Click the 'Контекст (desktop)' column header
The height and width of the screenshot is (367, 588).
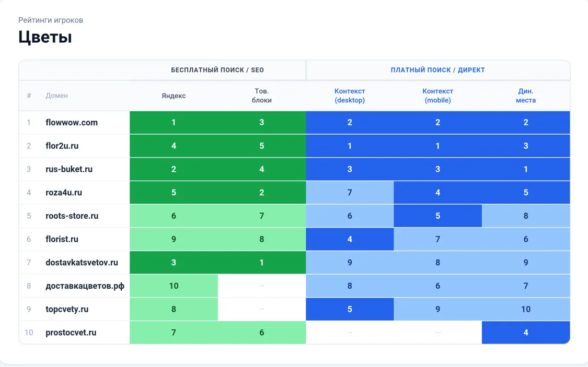click(350, 96)
